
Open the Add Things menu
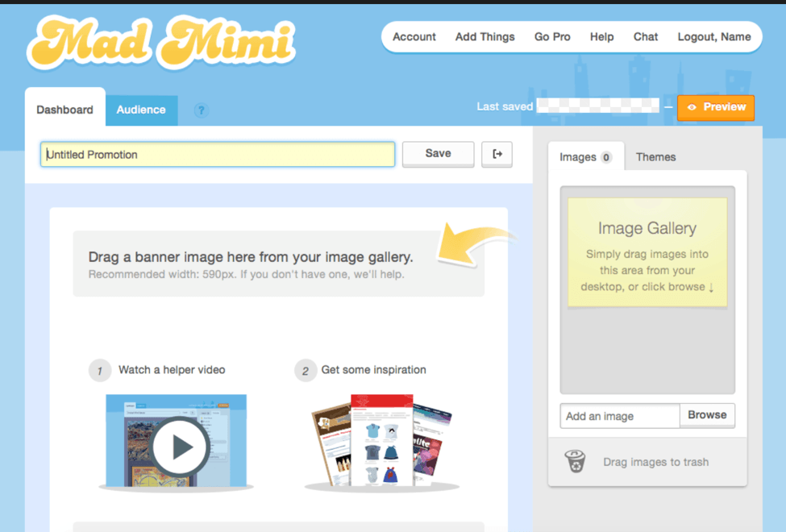[484, 37]
